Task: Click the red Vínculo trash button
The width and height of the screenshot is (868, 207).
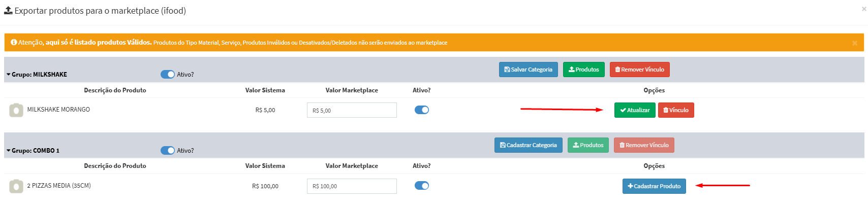Action: pyautogui.click(x=676, y=110)
